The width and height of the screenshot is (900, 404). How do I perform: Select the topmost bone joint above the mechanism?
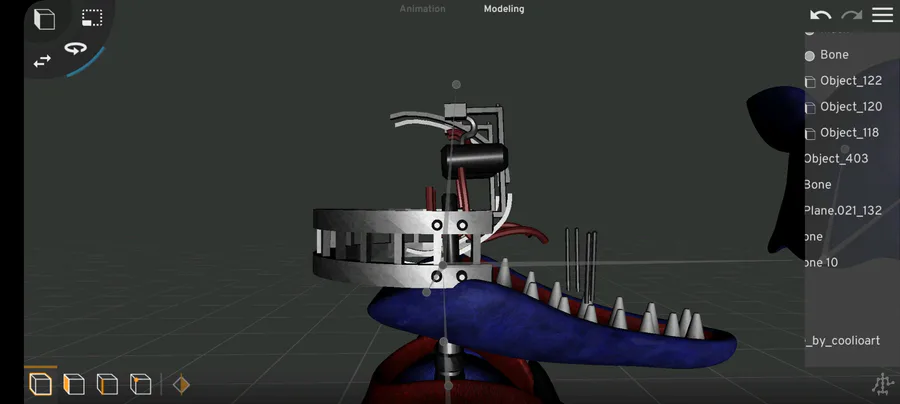[456, 84]
